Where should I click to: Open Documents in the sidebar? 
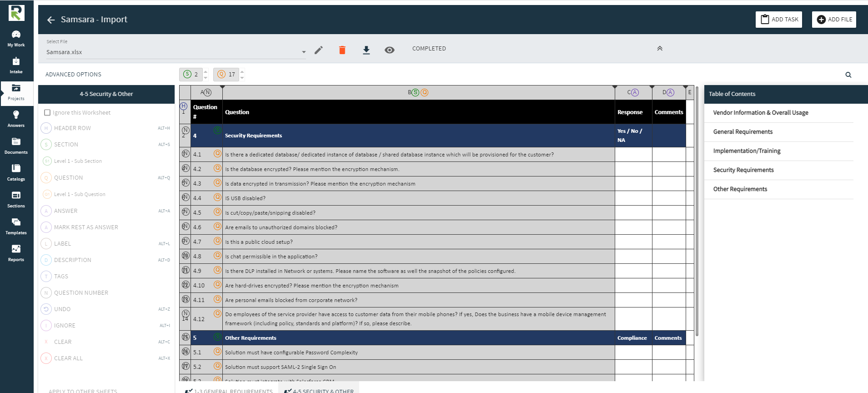pos(16,146)
